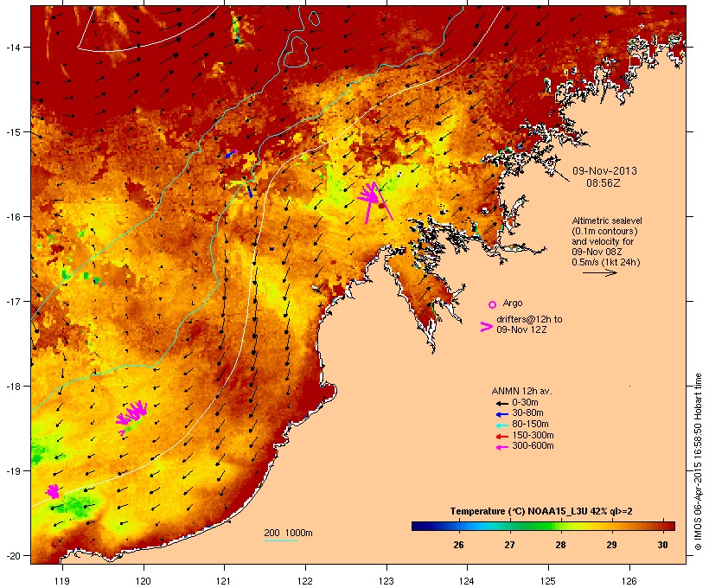709x588 pixels.
Task: Click the magenta Argo circle symbol
Action: click(493, 304)
